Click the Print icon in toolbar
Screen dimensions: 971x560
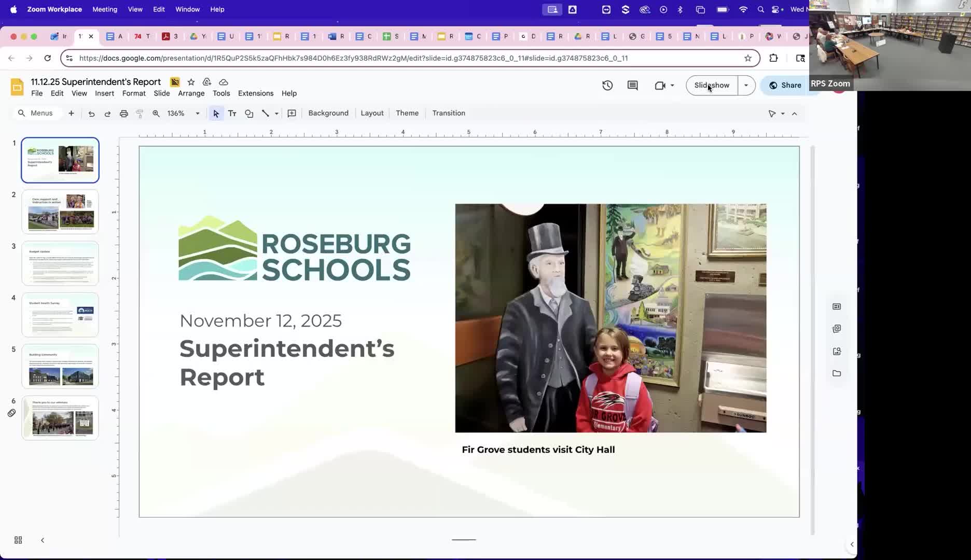coord(123,114)
